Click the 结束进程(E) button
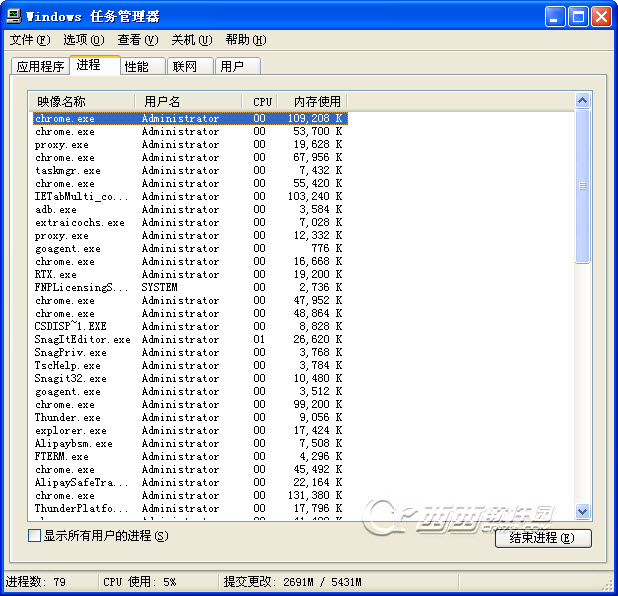Screen dimensions: 618x596 click(543, 538)
